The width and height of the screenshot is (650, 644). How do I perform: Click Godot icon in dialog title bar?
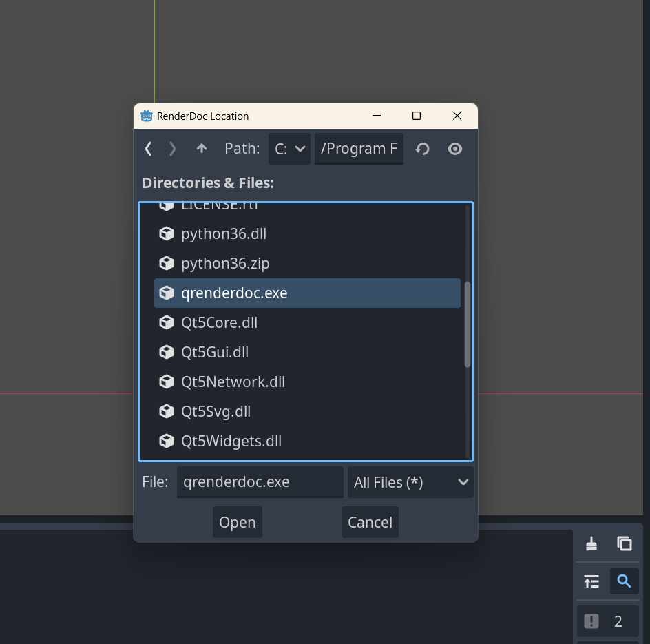point(147,116)
